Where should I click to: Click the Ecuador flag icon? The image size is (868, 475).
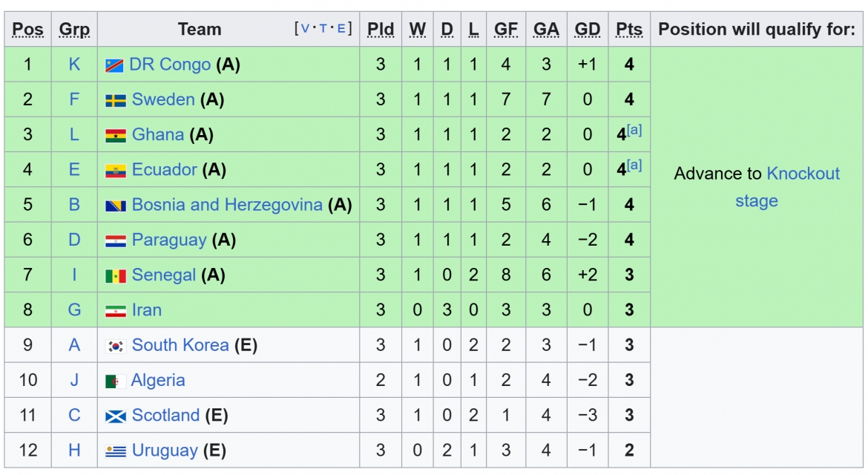tap(116, 171)
